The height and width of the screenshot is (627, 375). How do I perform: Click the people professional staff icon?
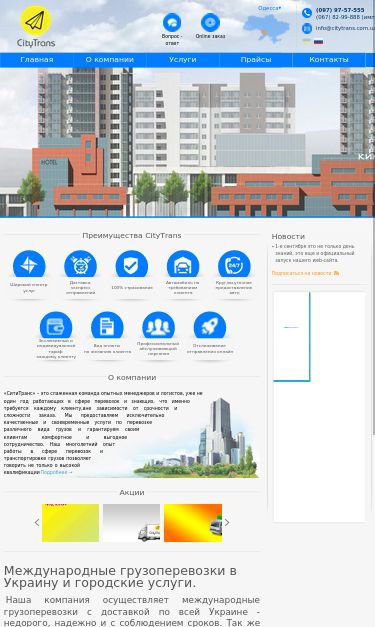(158, 325)
